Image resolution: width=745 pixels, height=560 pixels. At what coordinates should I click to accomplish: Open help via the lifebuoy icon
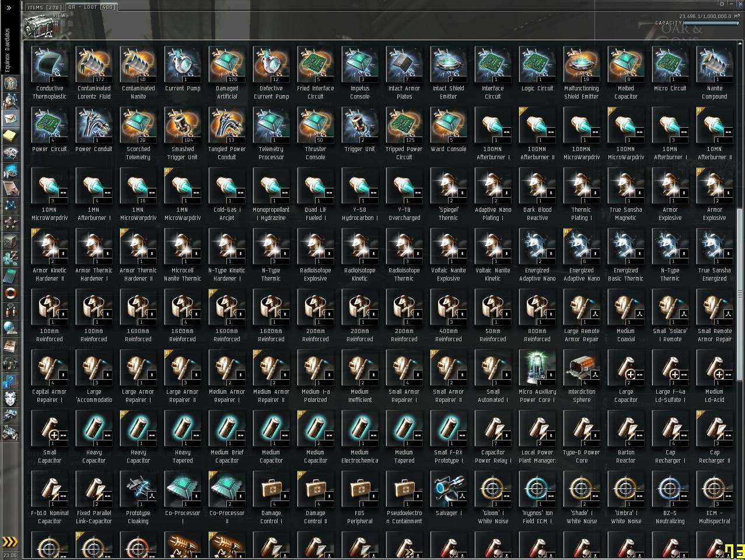click(10, 293)
